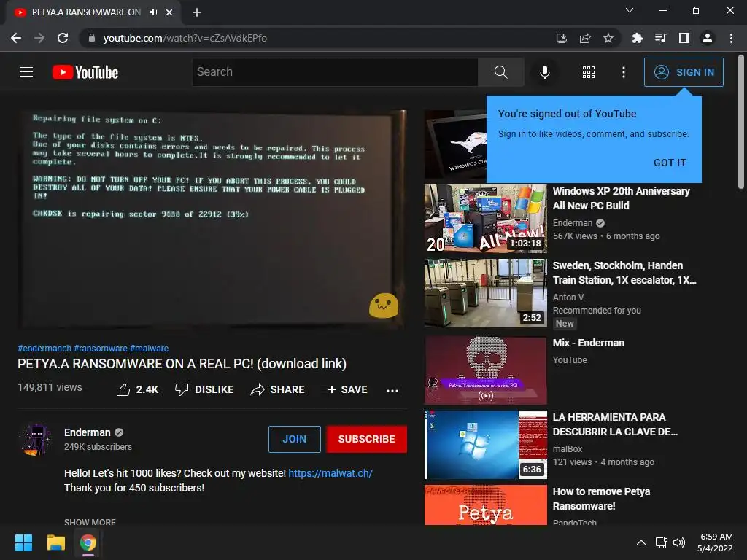The width and height of the screenshot is (747, 560).
Task: Save video to a playlist
Action: pyautogui.click(x=344, y=389)
